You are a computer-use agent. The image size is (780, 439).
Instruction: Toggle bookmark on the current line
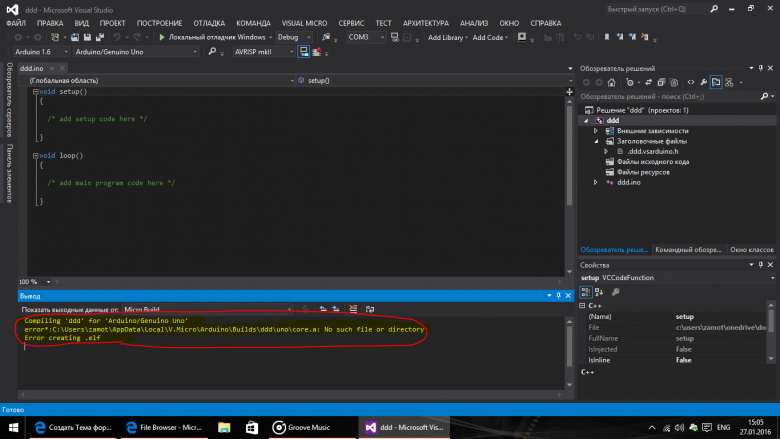[607, 37]
